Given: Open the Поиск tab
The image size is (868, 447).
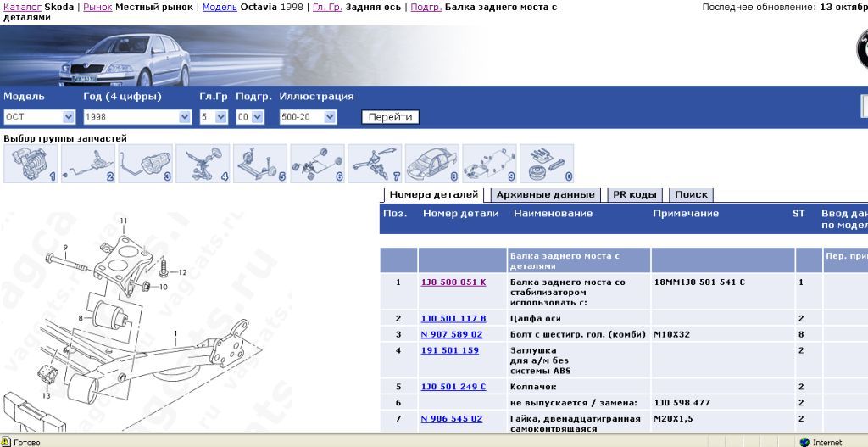Looking at the screenshot, I should pyautogui.click(x=691, y=195).
